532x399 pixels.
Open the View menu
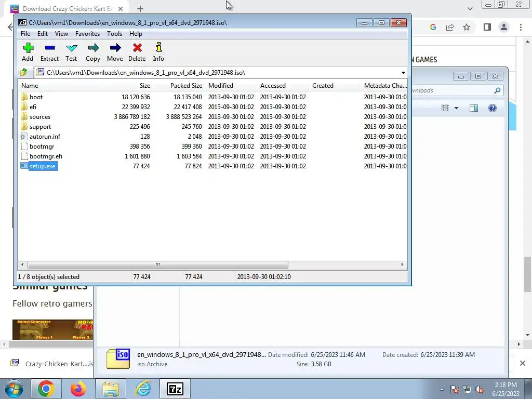tap(61, 34)
